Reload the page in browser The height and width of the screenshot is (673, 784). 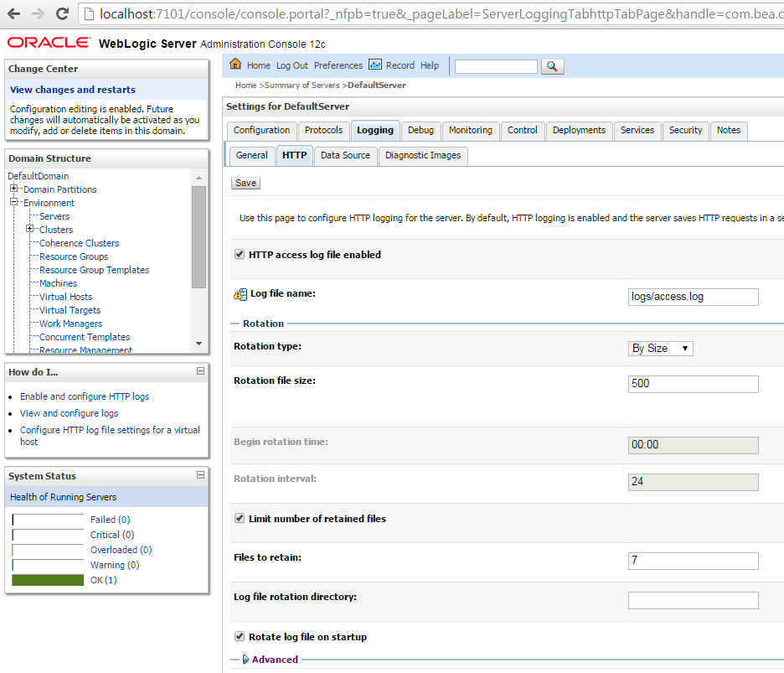pyautogui.click(x=63, y=13)
